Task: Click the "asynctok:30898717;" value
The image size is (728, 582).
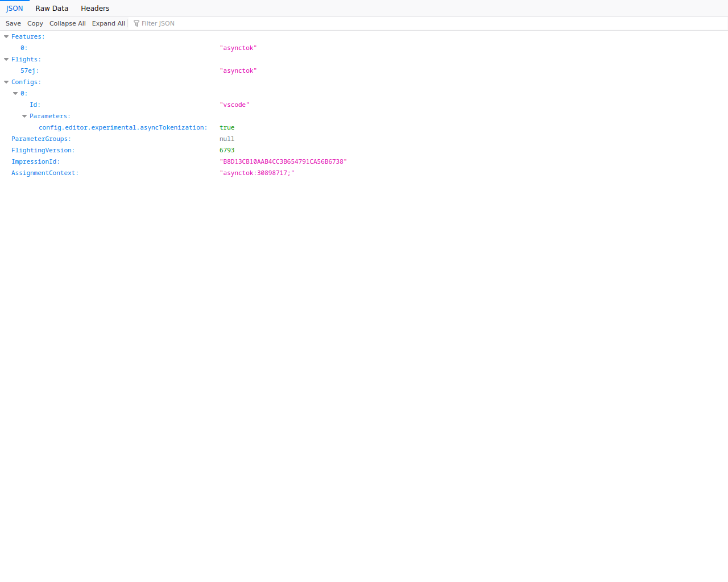Action: (257, 173)
